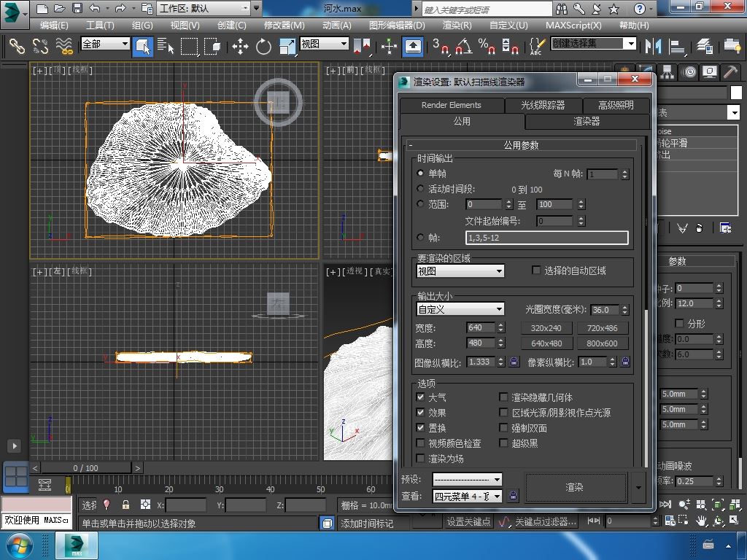747x560 pixels.
Task: Open the 渲染(R) menu
Action: 457,26
